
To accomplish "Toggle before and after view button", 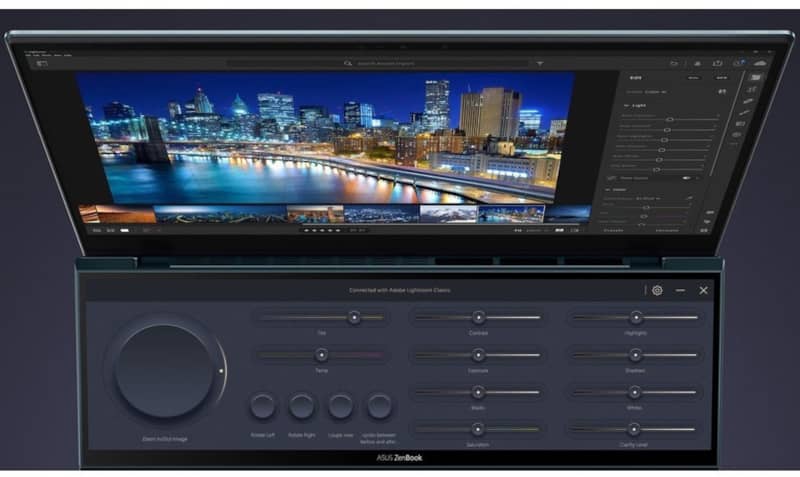I will [379, 406].
